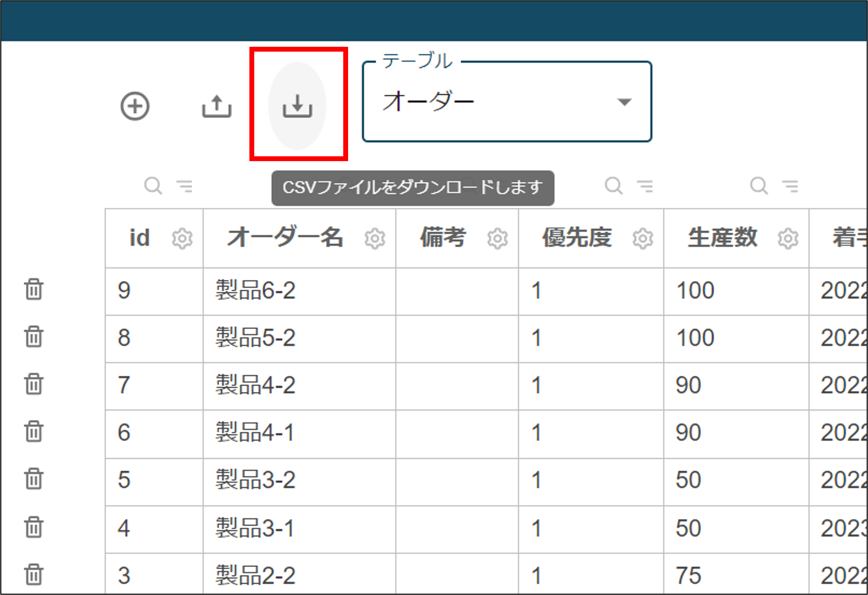The height and width of the screenshot is (595, 868).
Task: Delete the 製品5-2 row with its trash icon
Action: pos(34,336)
